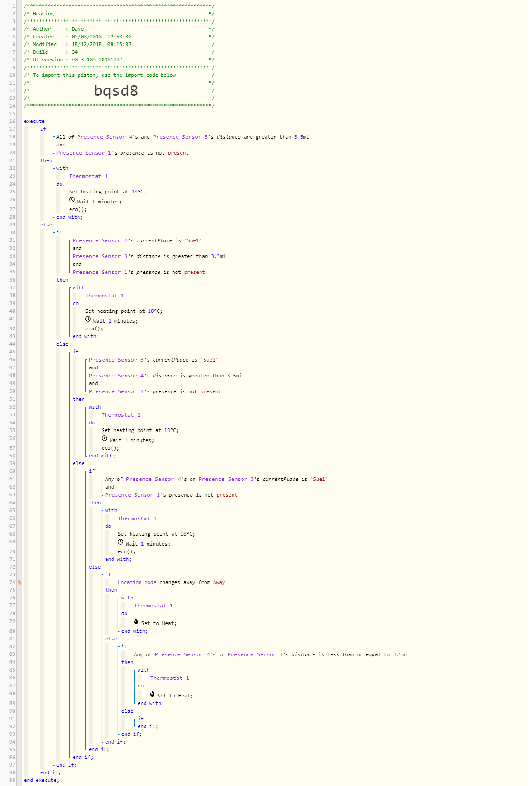This screenshot has width=532, height=786.
Task: Click 'Presence Sensor 3's currentPlace is Sue1' on line 46
Action: tap(154, 360)
